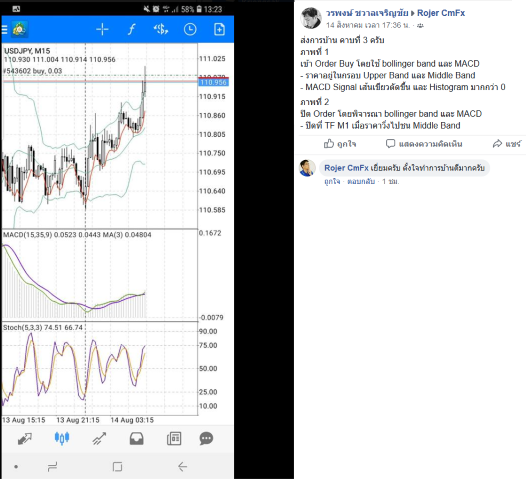This screenshot has width=526, height=480.
Task: Switch to the Quotes arrows tab
Action: [25, 438]
